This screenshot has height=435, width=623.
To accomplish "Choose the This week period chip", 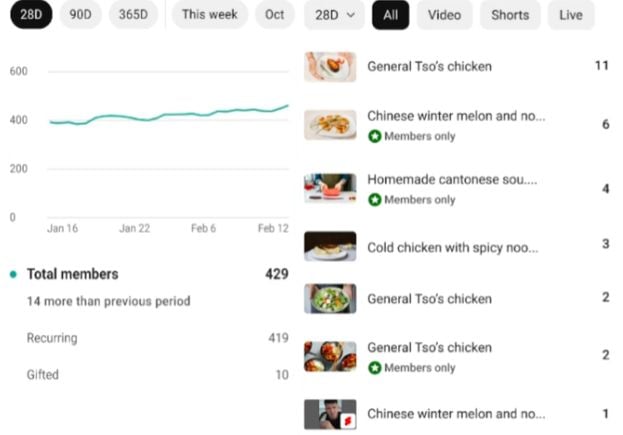I will pos(209,15).
